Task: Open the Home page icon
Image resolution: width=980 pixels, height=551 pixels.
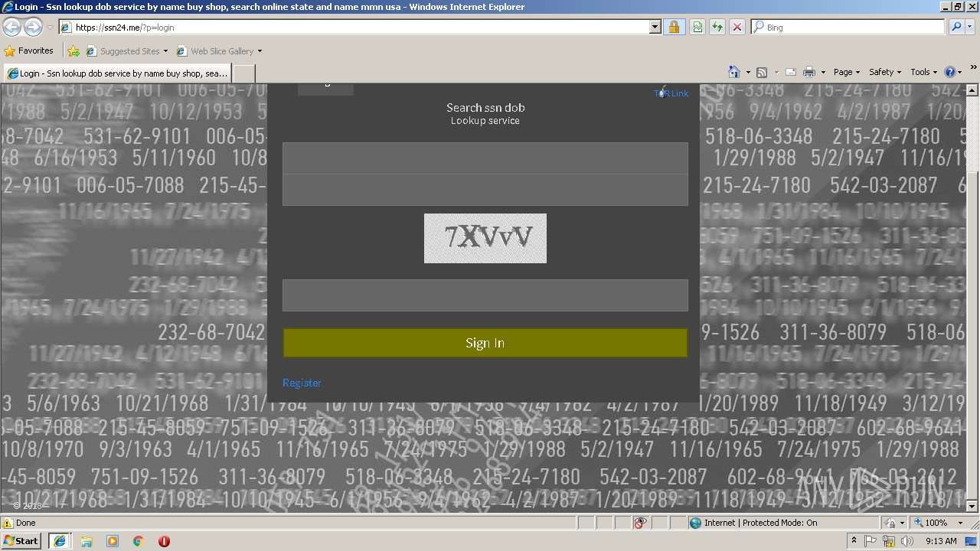Action: pos(734,72)
